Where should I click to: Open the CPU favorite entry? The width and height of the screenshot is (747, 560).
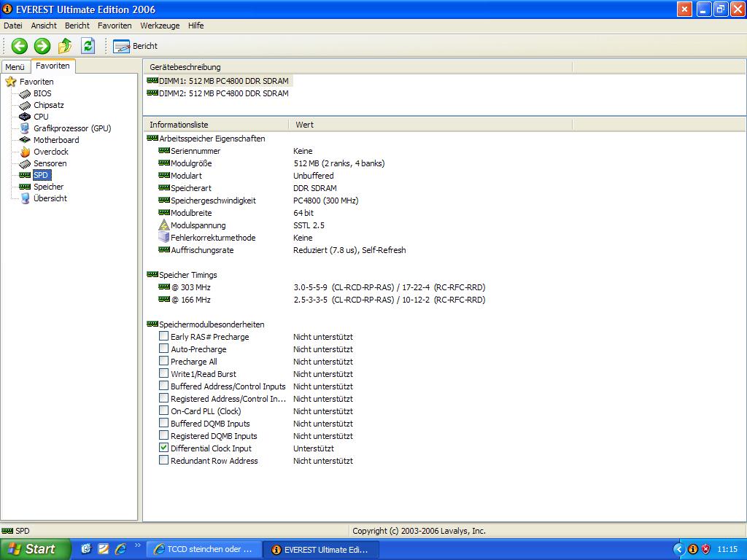(x=34, y=117)
